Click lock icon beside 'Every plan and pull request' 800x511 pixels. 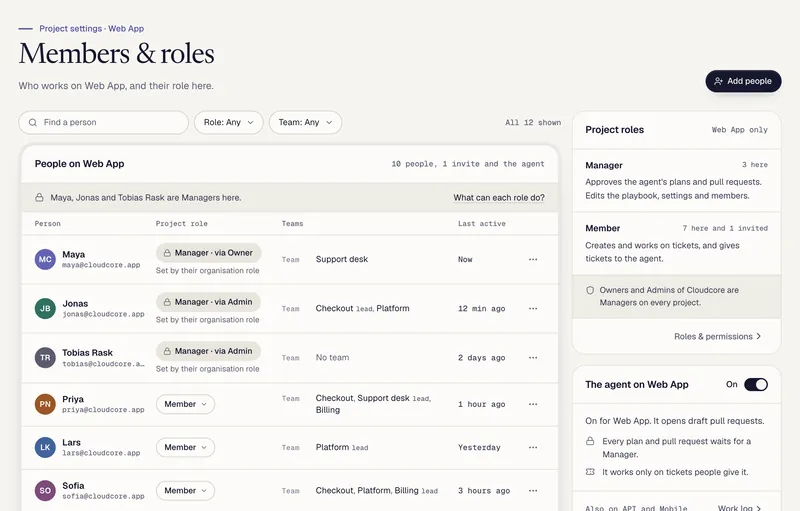coord(590,441)
